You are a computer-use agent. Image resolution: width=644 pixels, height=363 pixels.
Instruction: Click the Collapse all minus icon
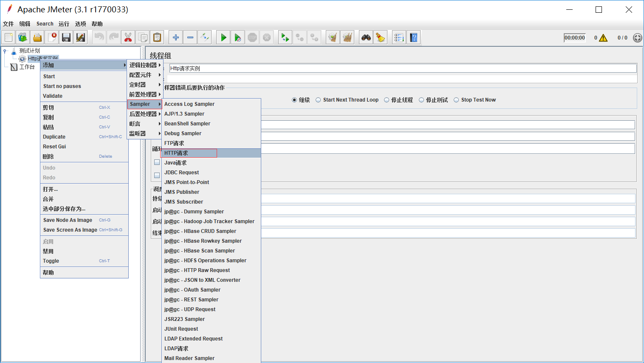click(190, 37)
